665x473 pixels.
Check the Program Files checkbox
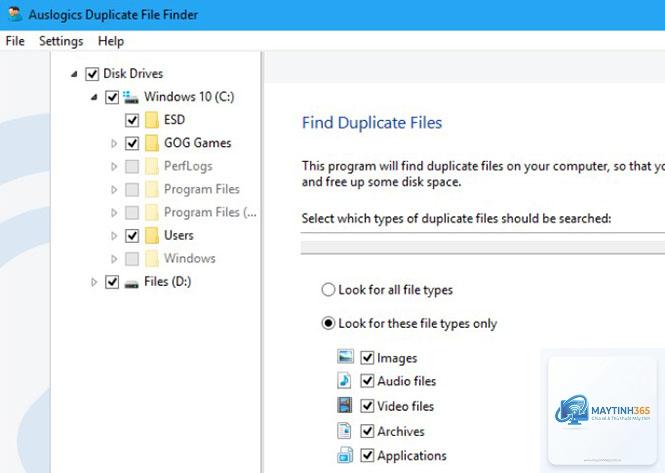(132, 190)
